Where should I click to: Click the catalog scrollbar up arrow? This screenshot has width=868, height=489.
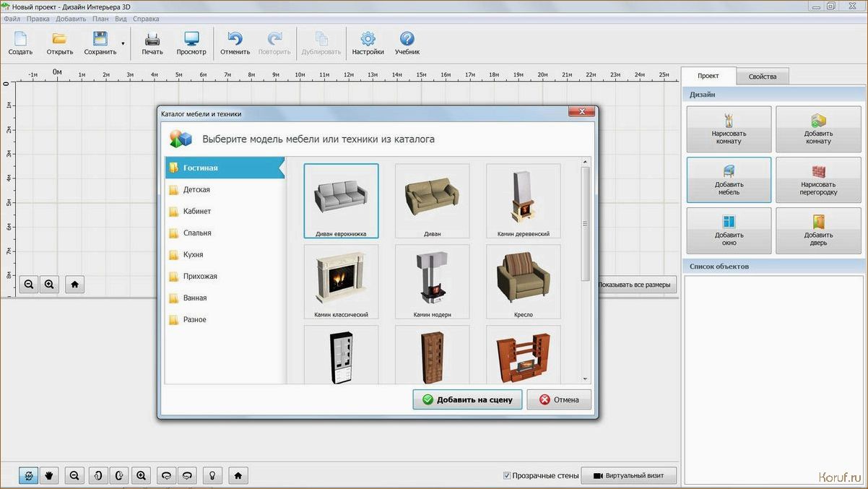coord(586,162)
